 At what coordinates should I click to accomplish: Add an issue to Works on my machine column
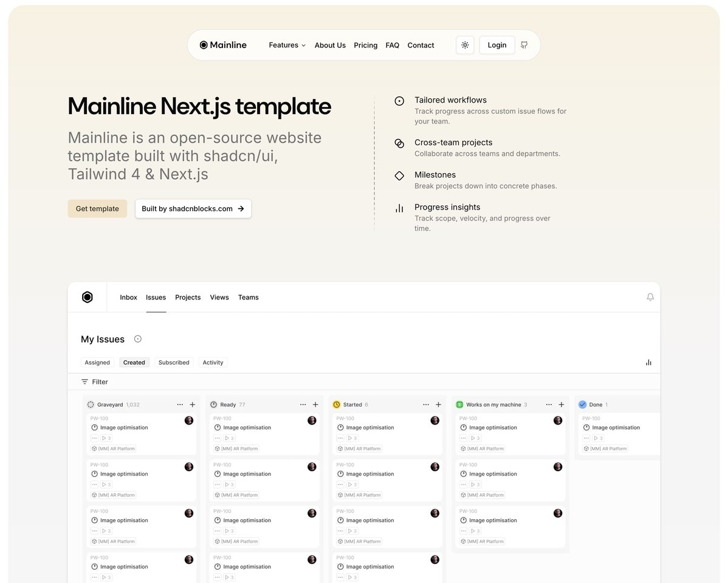(x=561, y=404)
